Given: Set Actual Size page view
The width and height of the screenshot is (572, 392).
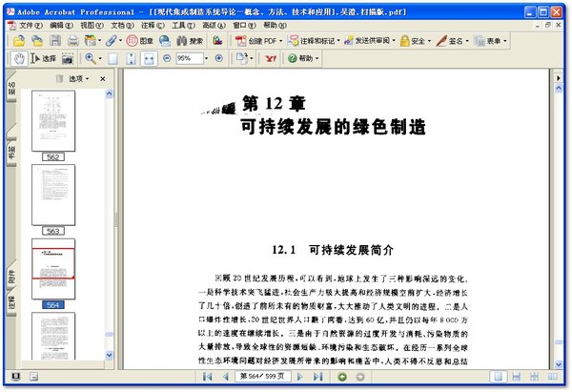Looking at the screenshot, I should (x=113, y=58).
